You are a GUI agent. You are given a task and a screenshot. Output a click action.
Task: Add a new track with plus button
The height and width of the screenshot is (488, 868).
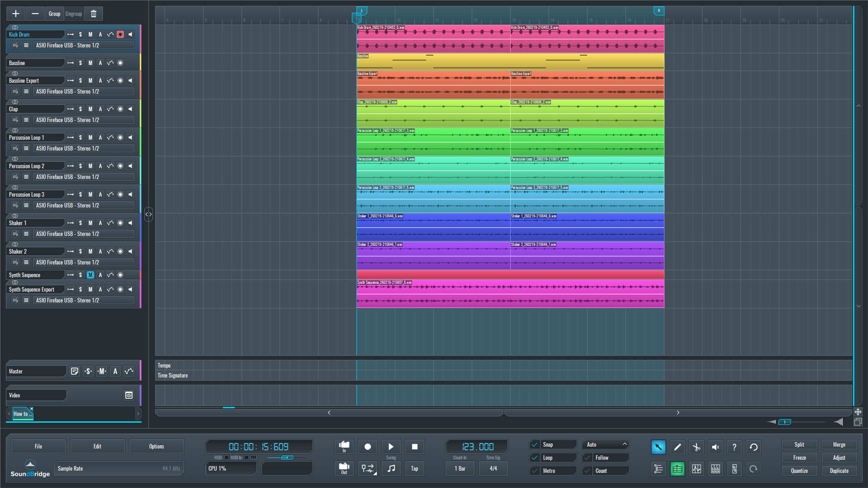16,14
